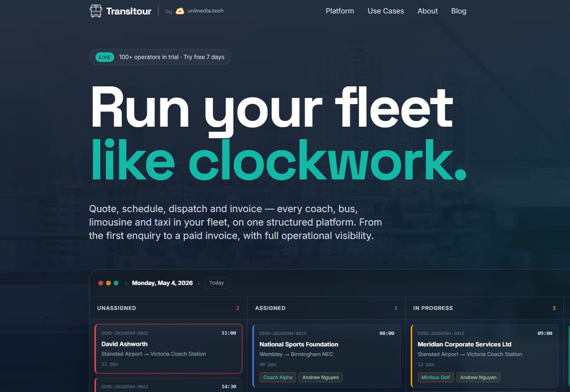Viewport: 570px width, 392px height.
Task: Click Andrew Nguyen tag on National Sports card
Action: click(x=320, y=378)
